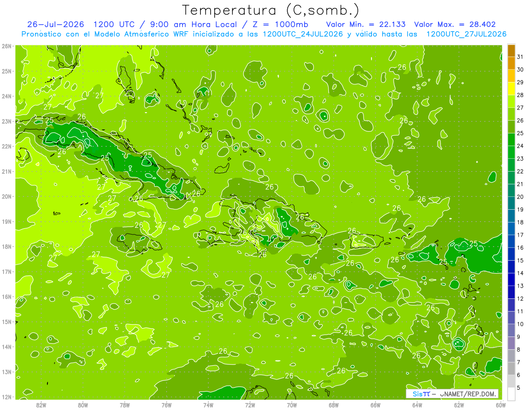Image resolution: width=532 pixels, height=411 pixels.
Task: Click the '21N' latitude axis label
Action: click(7, 171)
